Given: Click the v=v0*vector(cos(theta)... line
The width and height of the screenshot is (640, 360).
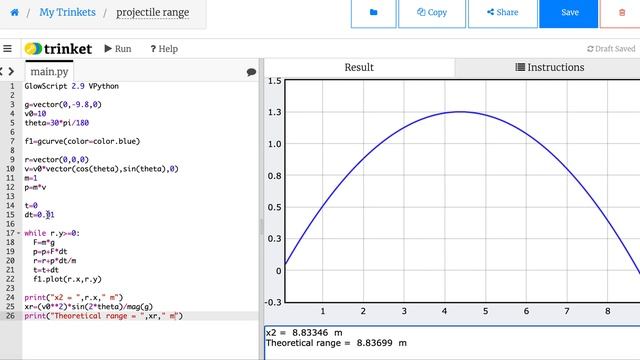Looking at the screenshot, I should [x=101, y=169].
